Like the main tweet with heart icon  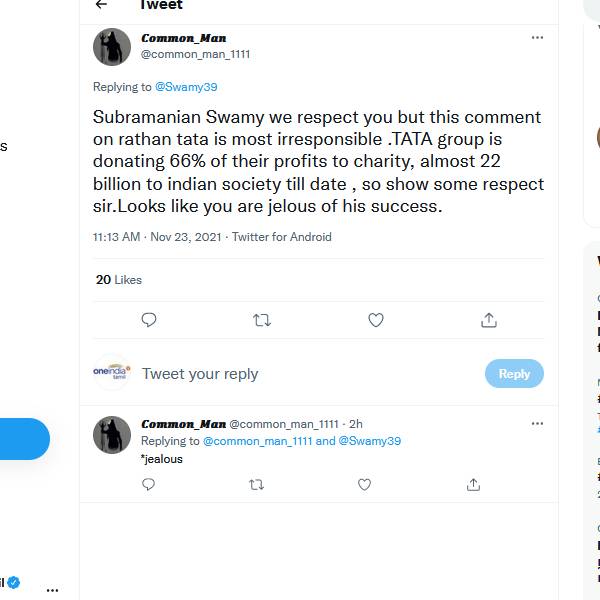376,320
